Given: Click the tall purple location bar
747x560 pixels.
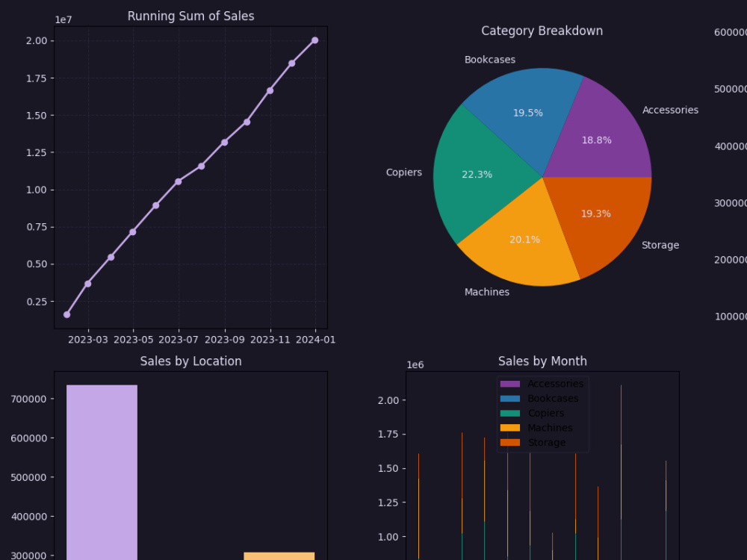Looking at the screenshot, I should (102, 473).
